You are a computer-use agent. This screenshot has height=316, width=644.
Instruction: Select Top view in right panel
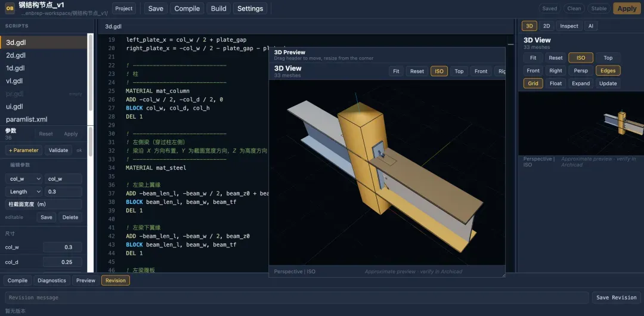608,58
